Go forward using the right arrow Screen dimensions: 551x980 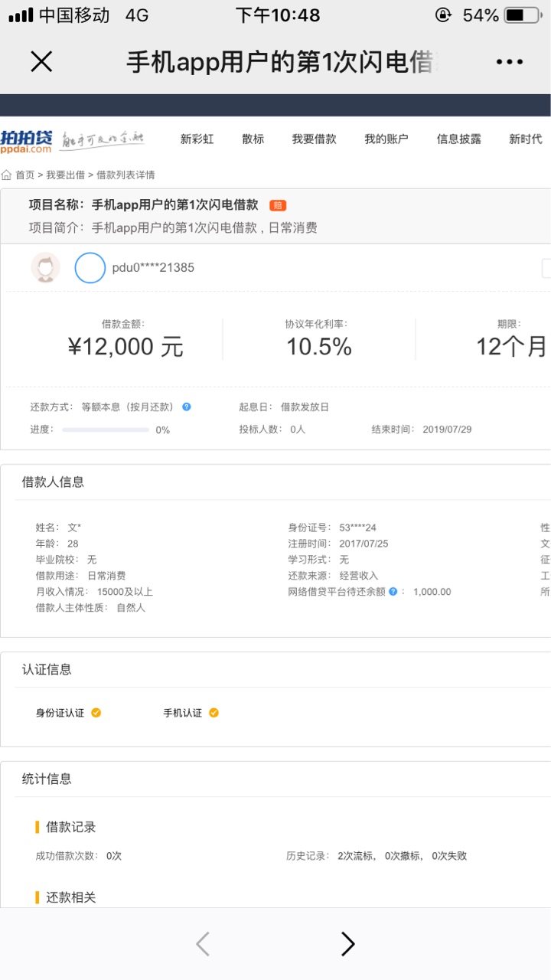(x=348, y=944)
